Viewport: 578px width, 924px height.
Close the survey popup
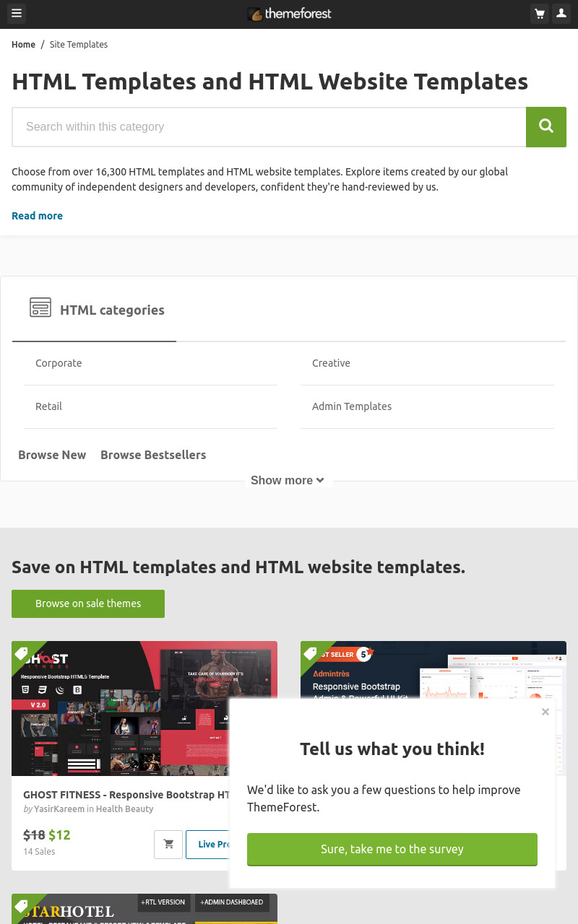click(545, 712)
